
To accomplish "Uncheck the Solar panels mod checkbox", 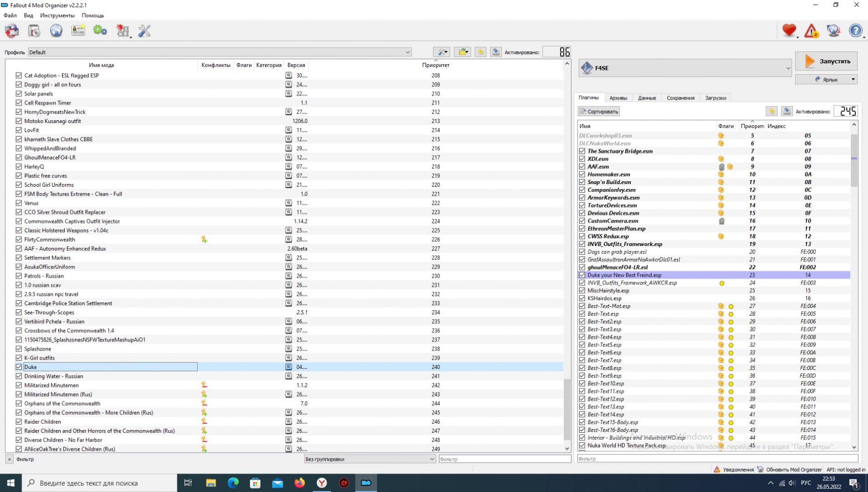I will point(19,93).
